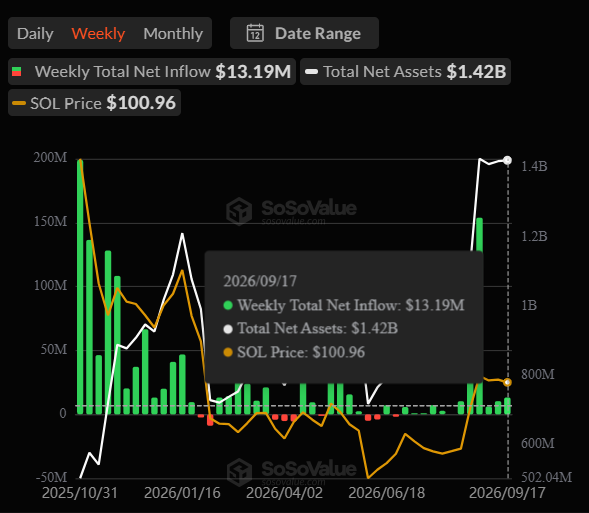Toggle Weekly Total Net Inflow series
Screen dimensions: 589x513
point(152,71)
